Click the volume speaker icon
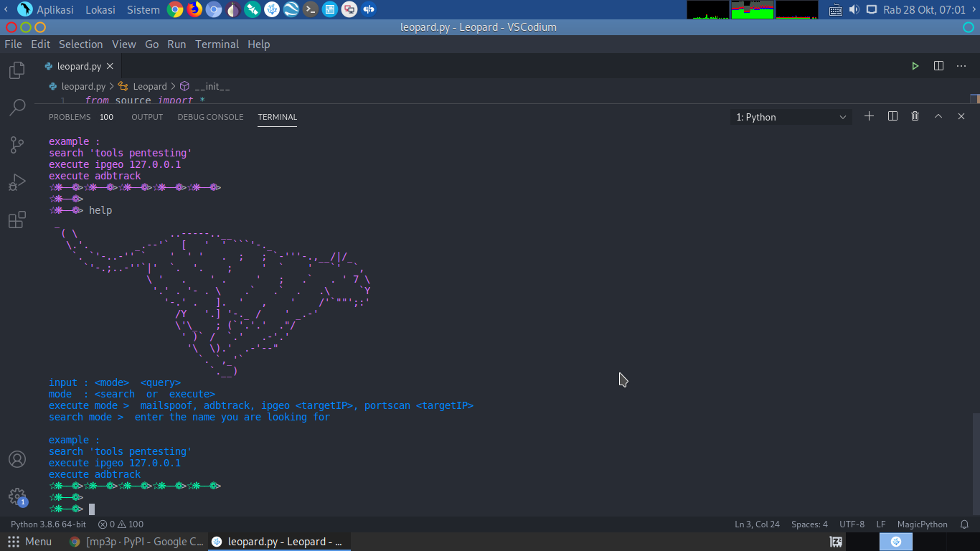 pyautogui.click(x=854, y=9)
